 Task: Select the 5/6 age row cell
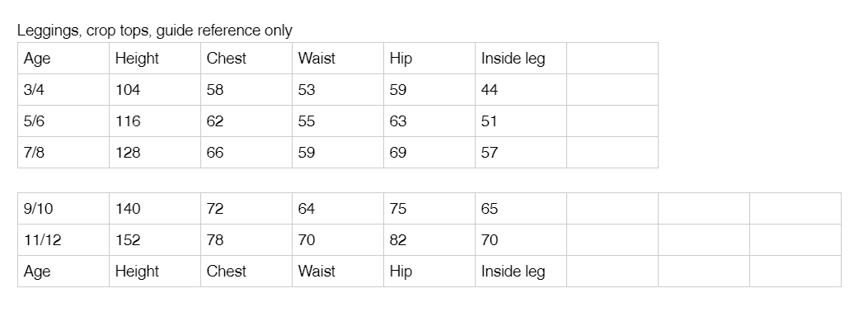(x=63, y=121)
